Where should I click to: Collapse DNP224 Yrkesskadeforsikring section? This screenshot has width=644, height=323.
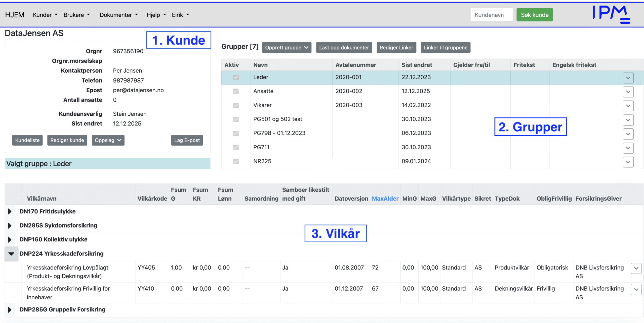pyautogui.click(x=11, y=254)
